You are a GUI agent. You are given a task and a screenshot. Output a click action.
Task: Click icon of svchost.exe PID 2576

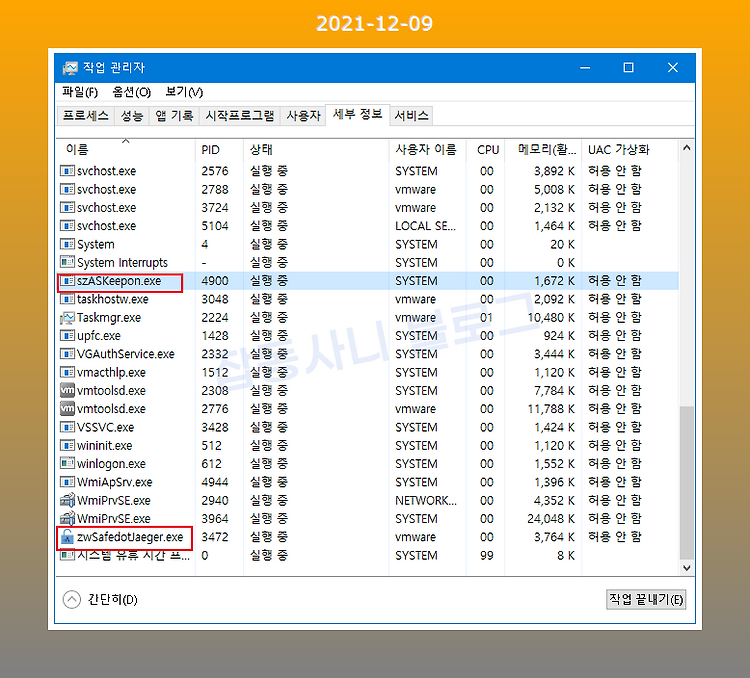pyautogui.click(x=67, y=171)
